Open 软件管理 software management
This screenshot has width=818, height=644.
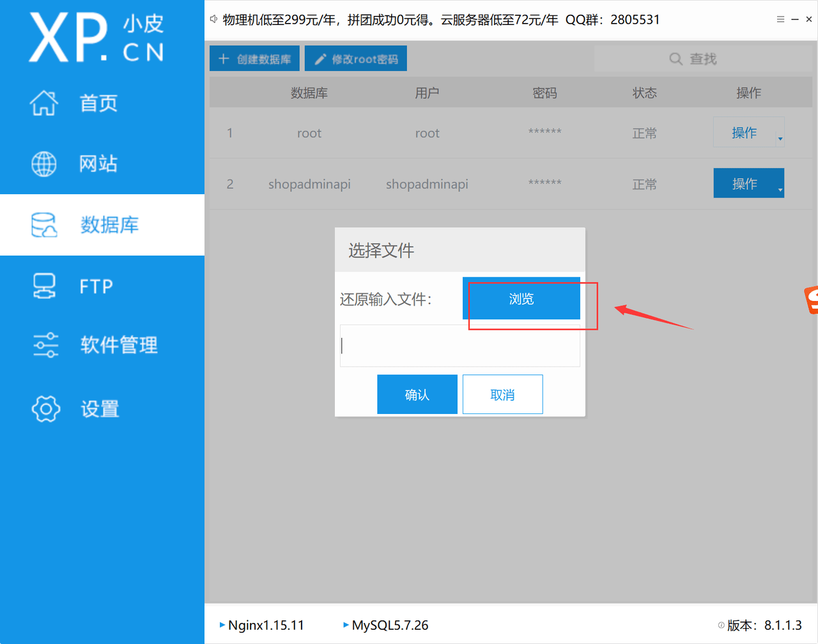pos(102,345)
